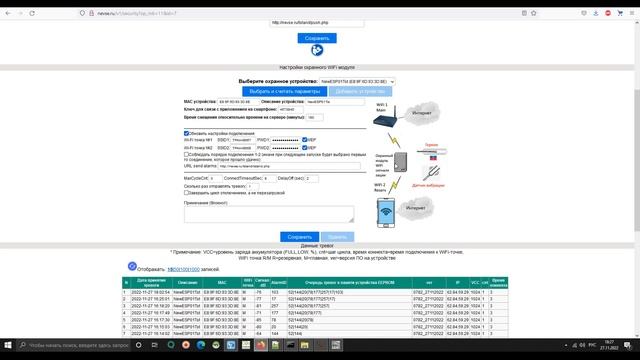
Task: Click AlarmID cell 257 in row 3
Action: (279, 306)
